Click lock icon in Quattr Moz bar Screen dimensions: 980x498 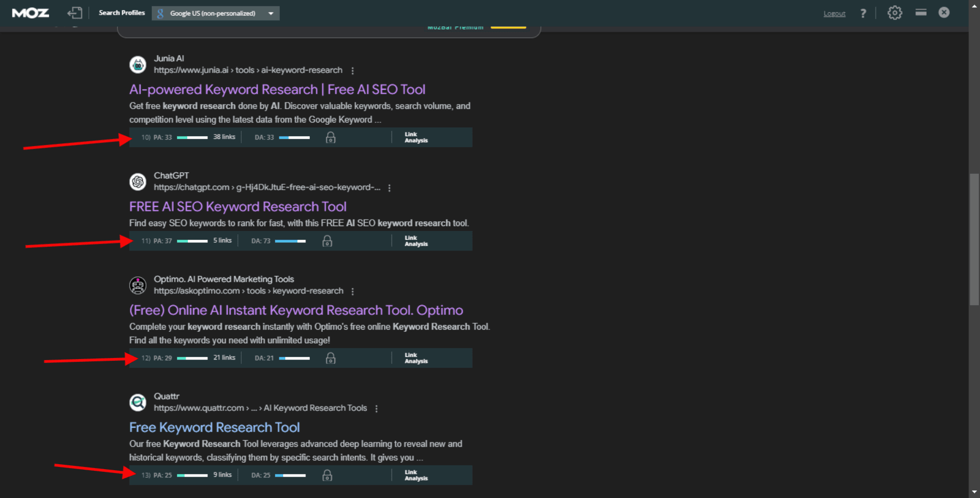(327, 475)
